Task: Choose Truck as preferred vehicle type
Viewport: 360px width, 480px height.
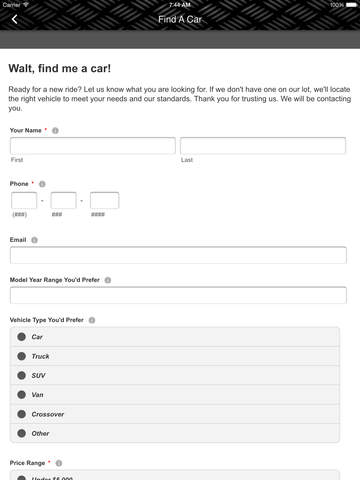Action: (175, 356)
